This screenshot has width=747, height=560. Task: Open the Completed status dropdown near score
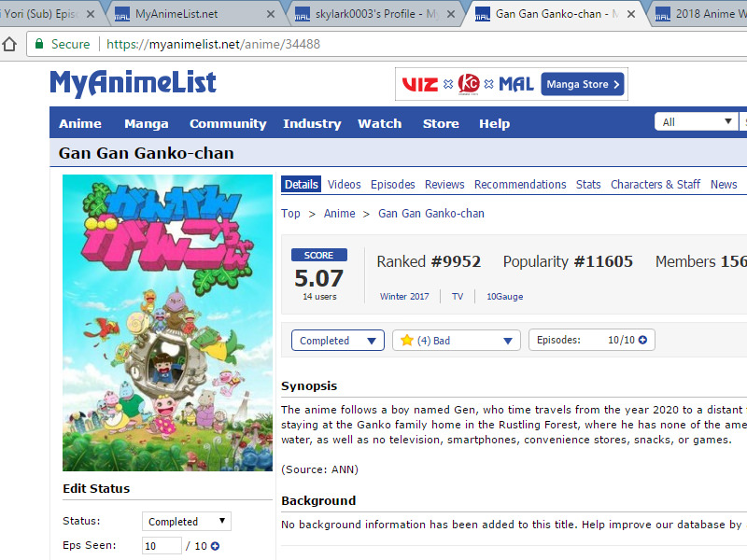(337, 341)
